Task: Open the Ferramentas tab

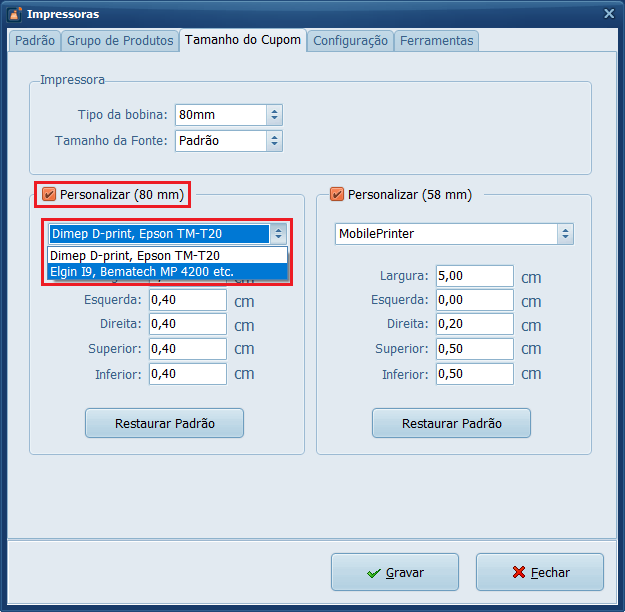Action: coord(437,41)
